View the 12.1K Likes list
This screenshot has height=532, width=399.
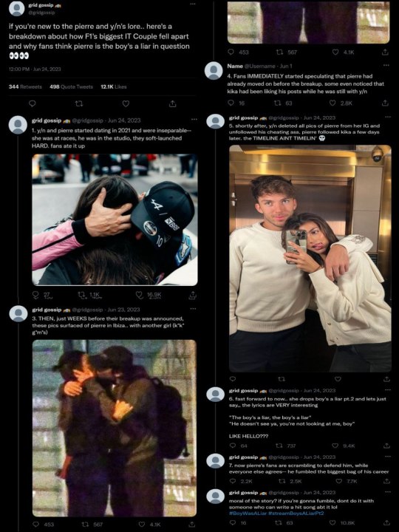click(x=114, y=87)
